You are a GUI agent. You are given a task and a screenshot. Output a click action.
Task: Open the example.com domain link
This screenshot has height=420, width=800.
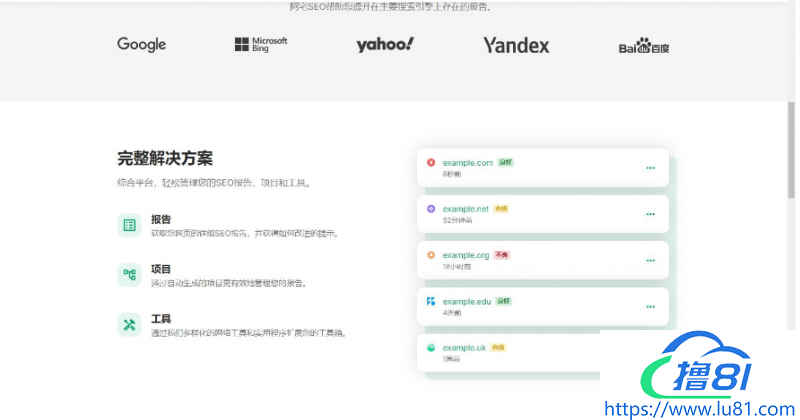(x=467, y=162)
